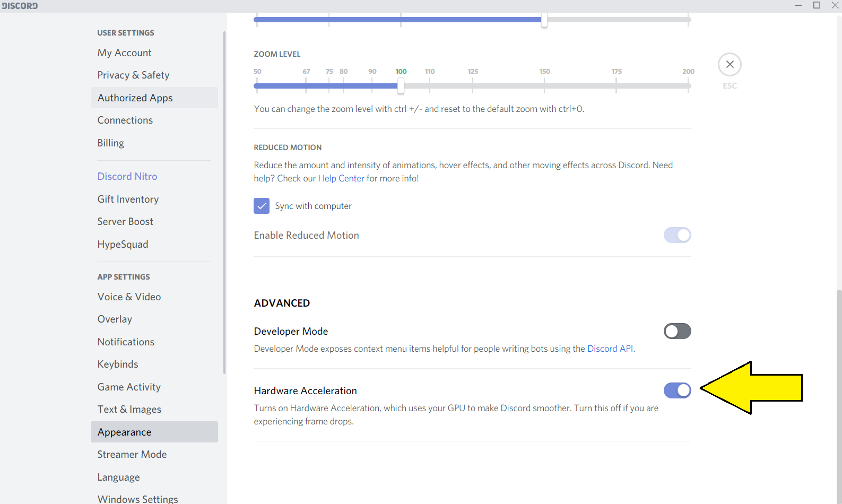Open Game Activity settings

[154, 387]
